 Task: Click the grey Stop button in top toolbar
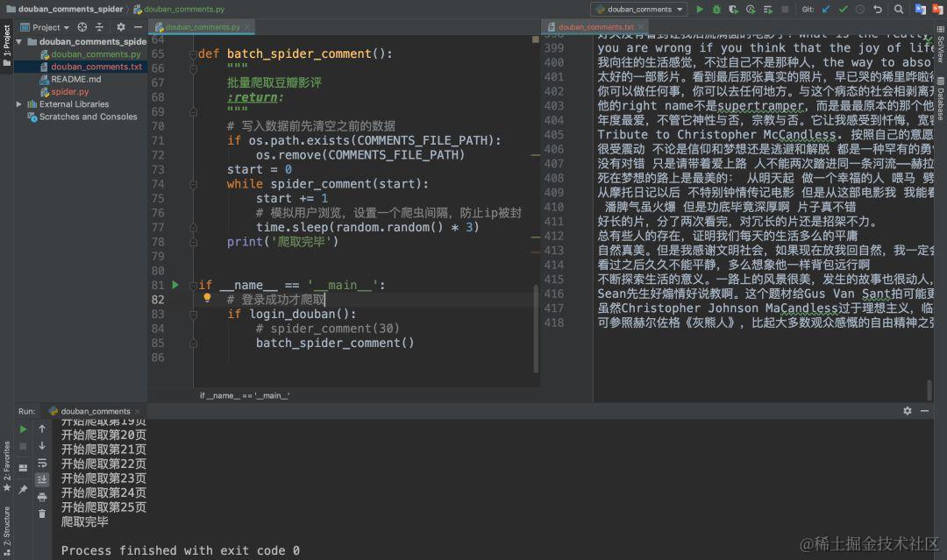(785, 9)
